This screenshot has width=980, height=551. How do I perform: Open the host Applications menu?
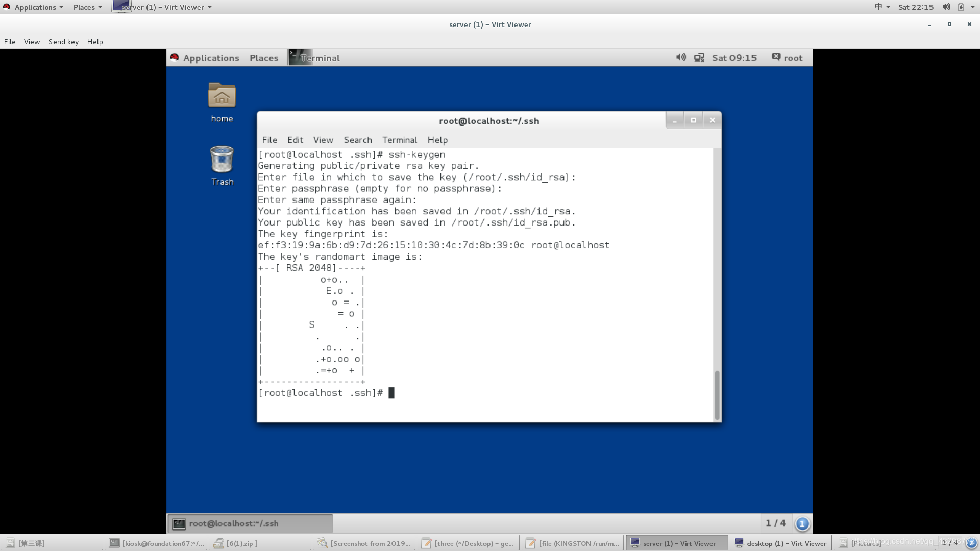[39, 7]
